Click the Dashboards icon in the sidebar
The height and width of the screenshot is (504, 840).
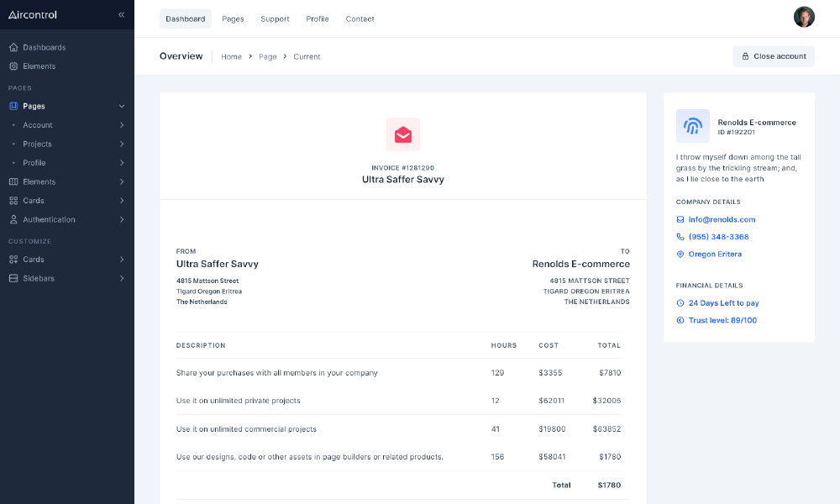point(12,47)
